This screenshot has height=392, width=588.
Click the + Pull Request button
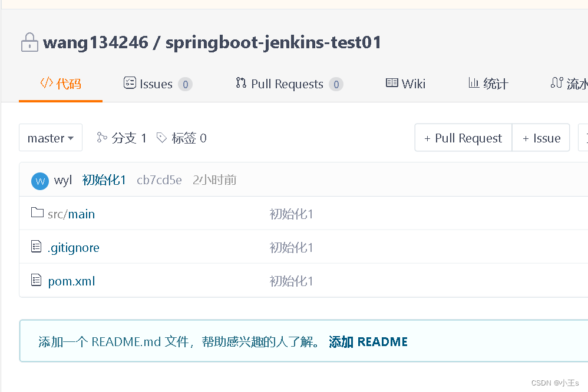pos(463,137)
